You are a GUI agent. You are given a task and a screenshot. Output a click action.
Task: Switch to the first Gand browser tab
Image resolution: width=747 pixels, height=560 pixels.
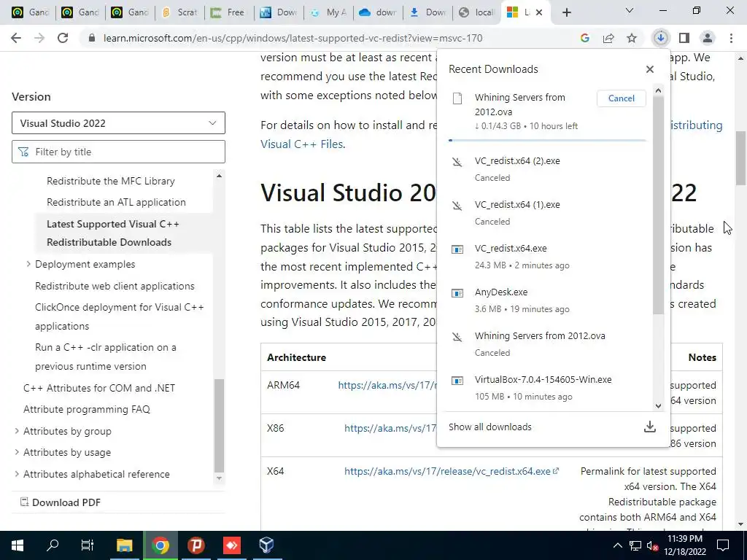32,12
